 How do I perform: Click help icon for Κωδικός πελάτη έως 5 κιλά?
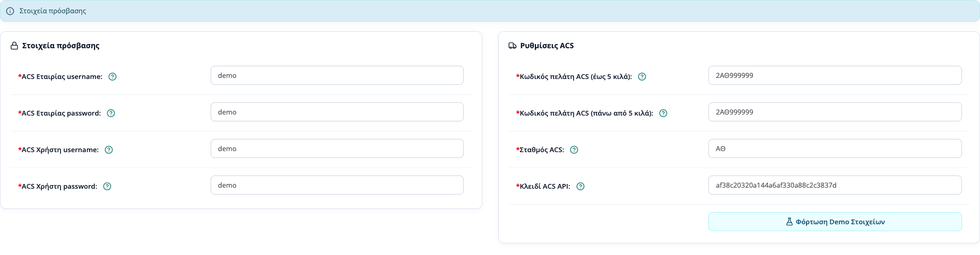point(642,77)
